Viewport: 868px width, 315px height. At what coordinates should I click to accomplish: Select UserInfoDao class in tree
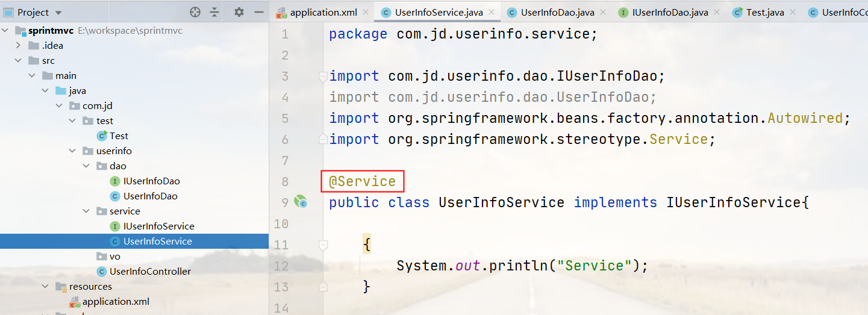150,196
